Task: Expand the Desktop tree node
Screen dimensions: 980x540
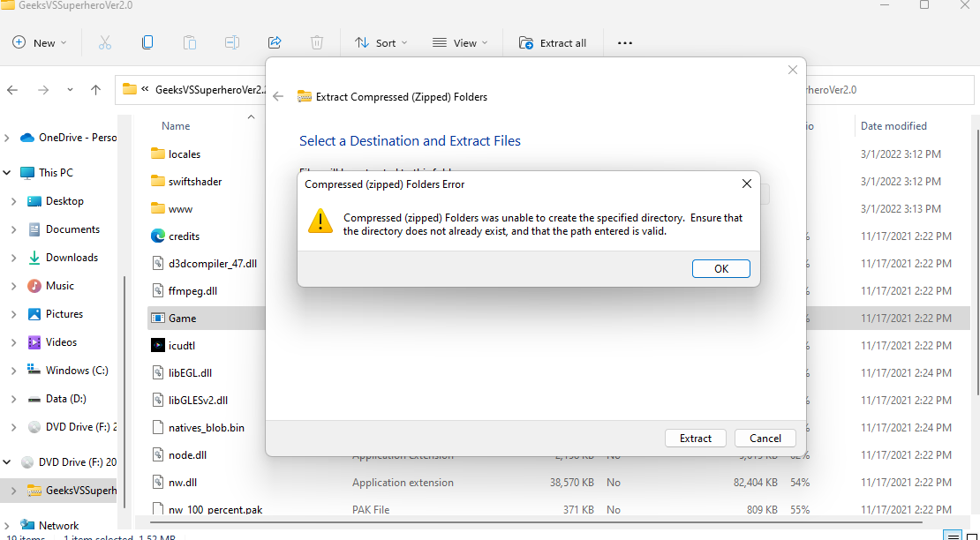Action: (13, 201)
